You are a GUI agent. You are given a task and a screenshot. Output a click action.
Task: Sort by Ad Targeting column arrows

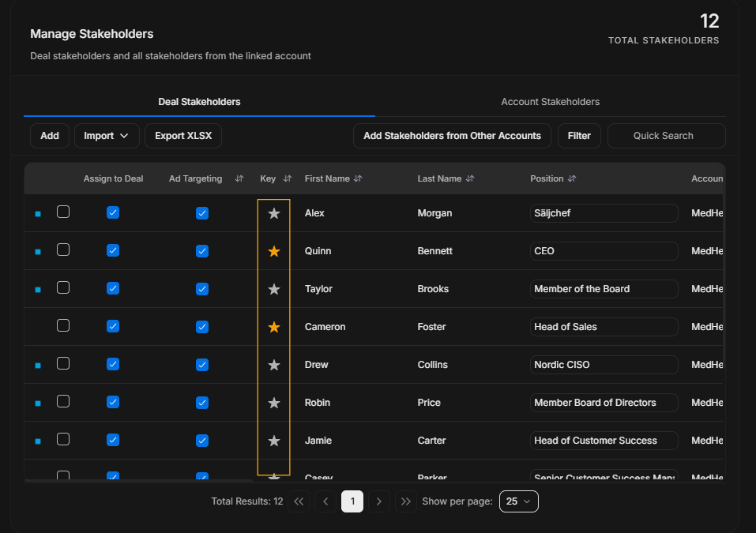coord(239,178)
